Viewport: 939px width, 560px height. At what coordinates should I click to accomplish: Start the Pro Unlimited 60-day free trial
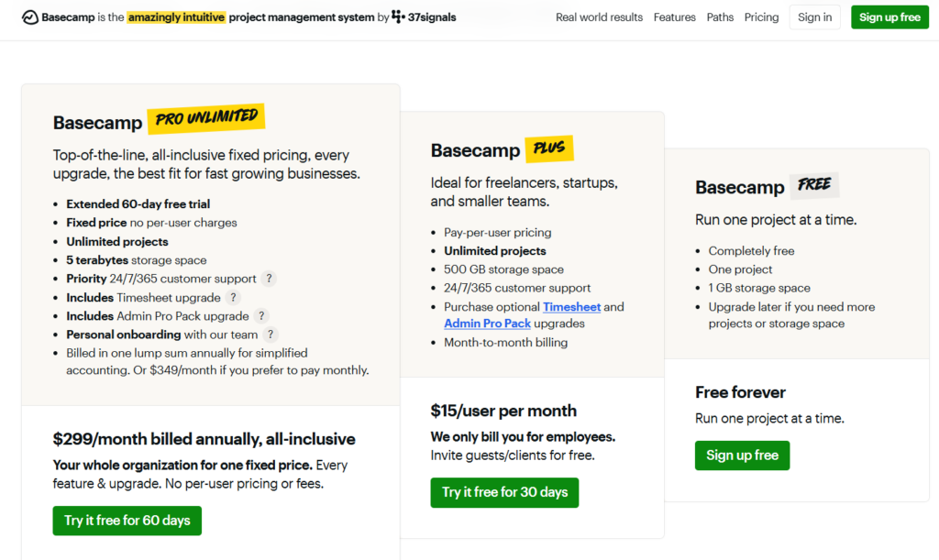(x=127, y=521)
